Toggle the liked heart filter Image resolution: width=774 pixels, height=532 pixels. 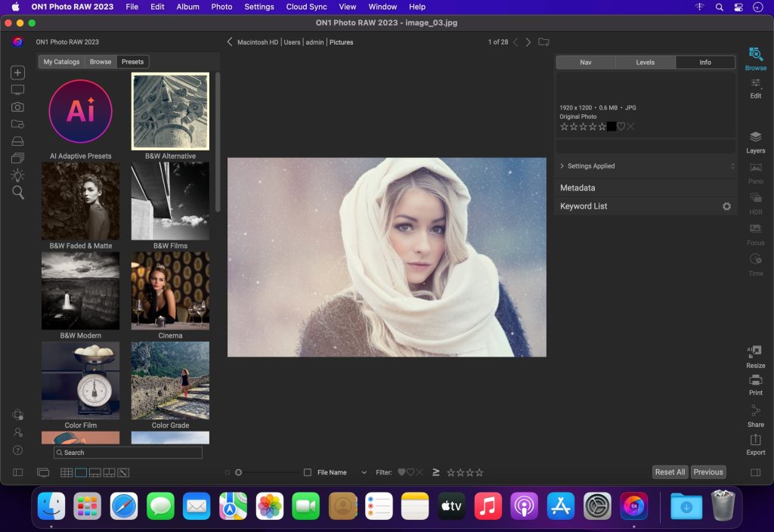click(x=401, y=472)
